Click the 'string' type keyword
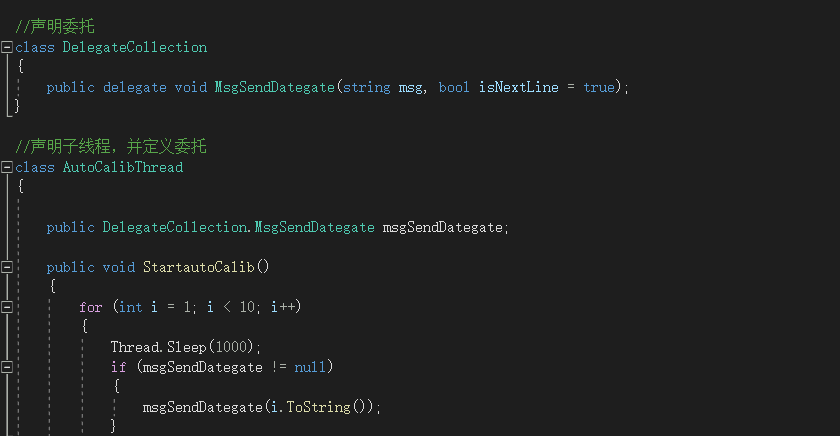 (x=366, y=87)
